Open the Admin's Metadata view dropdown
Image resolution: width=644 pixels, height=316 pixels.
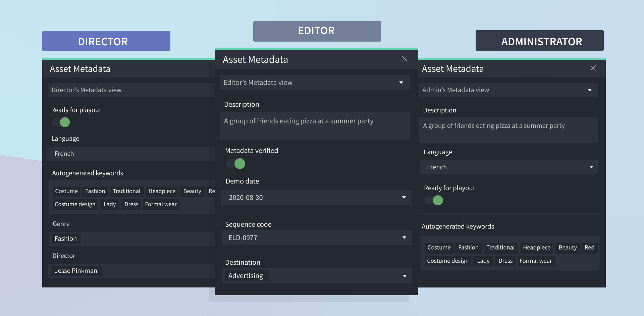[589, 90]
